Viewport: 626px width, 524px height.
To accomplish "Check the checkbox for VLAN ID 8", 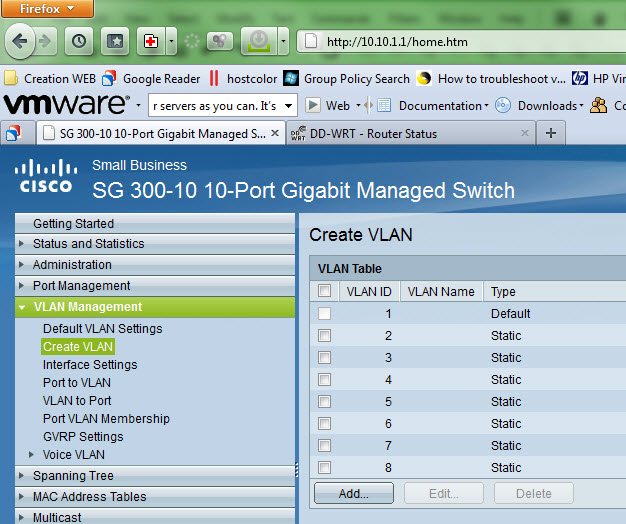I will [x=325, y=467].
